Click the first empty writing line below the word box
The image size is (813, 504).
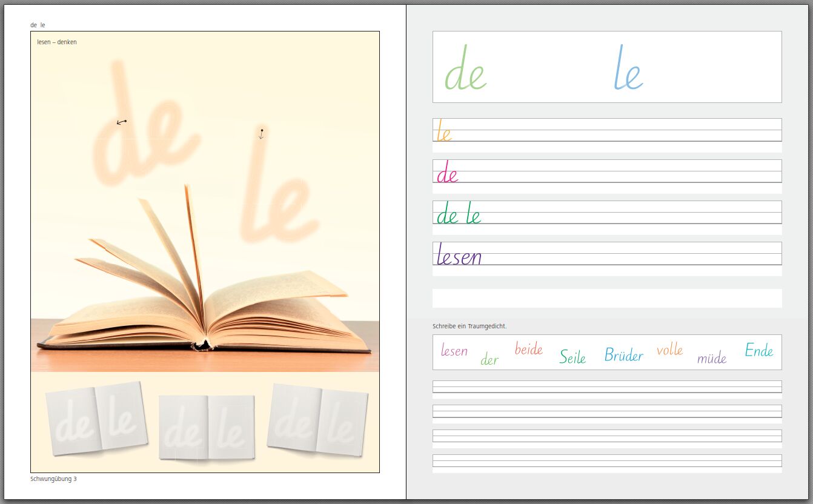pyautogui.click(x=607, y=387)
